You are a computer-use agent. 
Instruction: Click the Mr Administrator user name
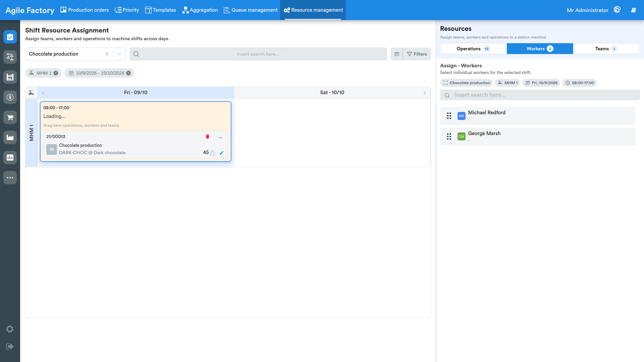pyautogui.click(x=587, y=10)
